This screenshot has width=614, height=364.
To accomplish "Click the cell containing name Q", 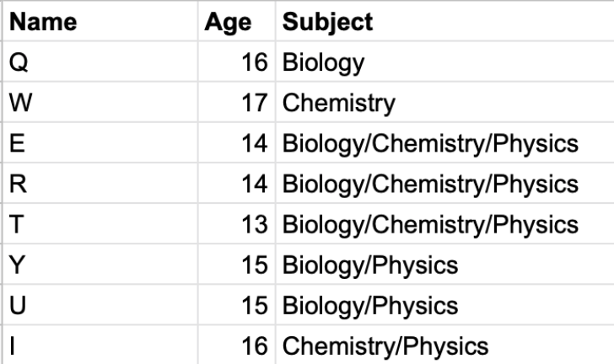I will click(100, 62).
